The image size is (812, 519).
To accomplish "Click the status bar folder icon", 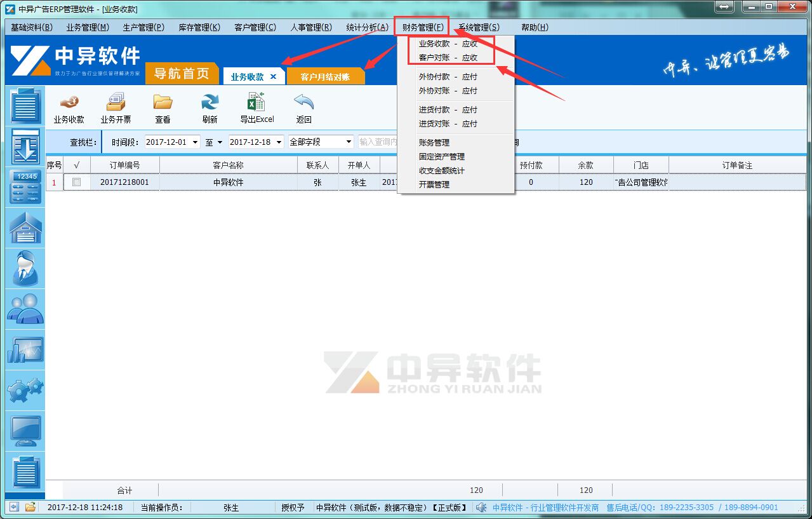I will pos(30,507).
